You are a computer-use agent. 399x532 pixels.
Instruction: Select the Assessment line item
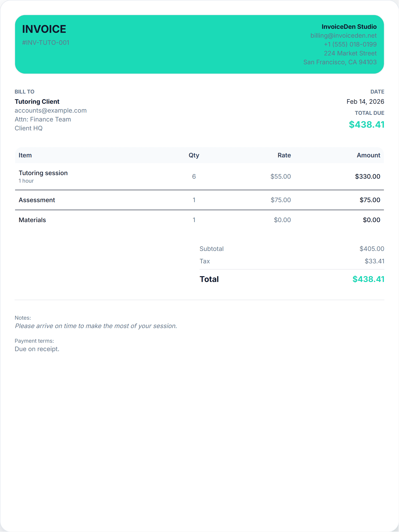click(x=37, y=200)
